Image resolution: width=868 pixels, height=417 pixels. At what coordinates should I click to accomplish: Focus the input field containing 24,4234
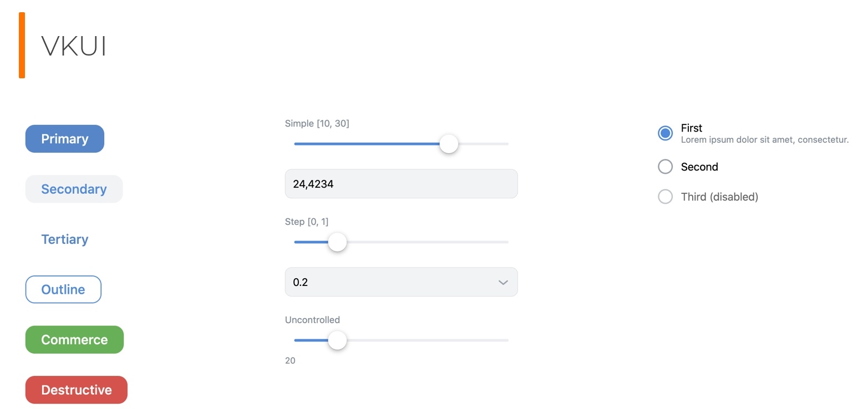[x=400, y=184]
